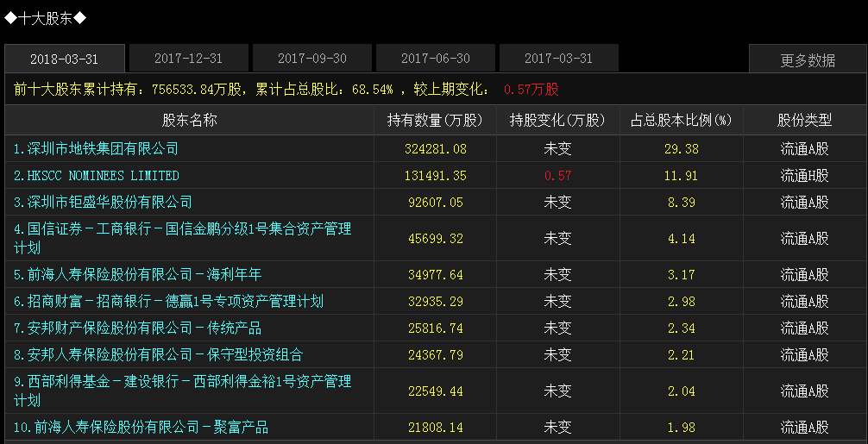This screenshot has height=444, width=868.
Task: Select holding value 22549.44
Action: (x=436, y=391)
